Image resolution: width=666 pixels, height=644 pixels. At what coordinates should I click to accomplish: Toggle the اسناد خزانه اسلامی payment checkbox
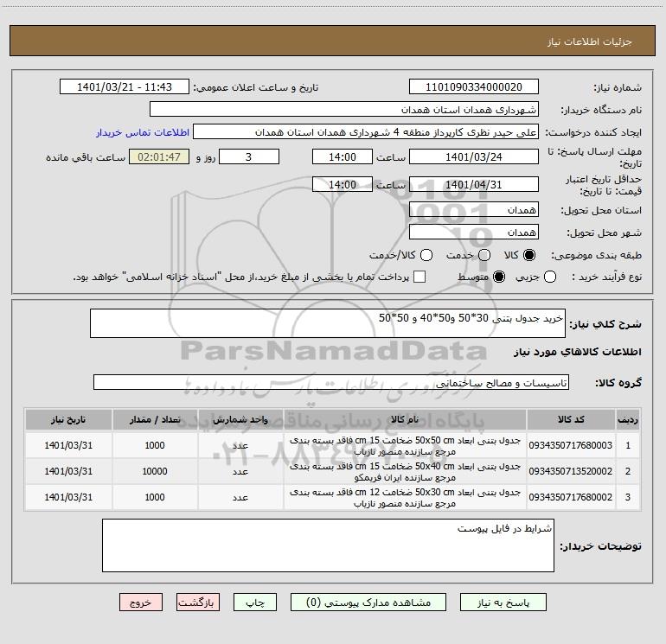[x=419, y=277]
